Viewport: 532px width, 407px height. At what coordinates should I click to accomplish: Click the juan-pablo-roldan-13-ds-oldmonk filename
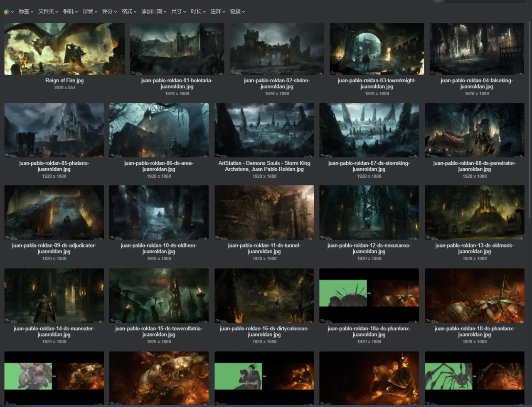(x=475, y=248)
